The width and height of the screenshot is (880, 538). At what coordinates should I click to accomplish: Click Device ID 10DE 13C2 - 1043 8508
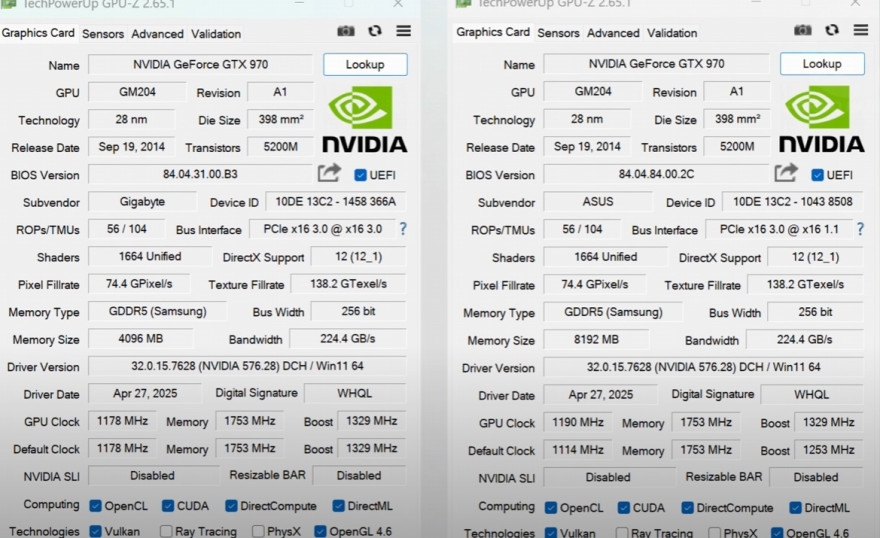[792, 201]
